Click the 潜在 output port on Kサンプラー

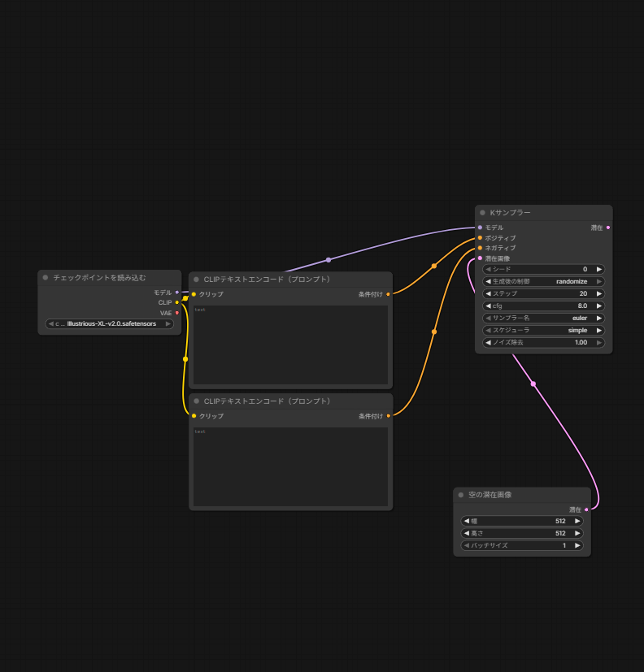click(608, 228)
